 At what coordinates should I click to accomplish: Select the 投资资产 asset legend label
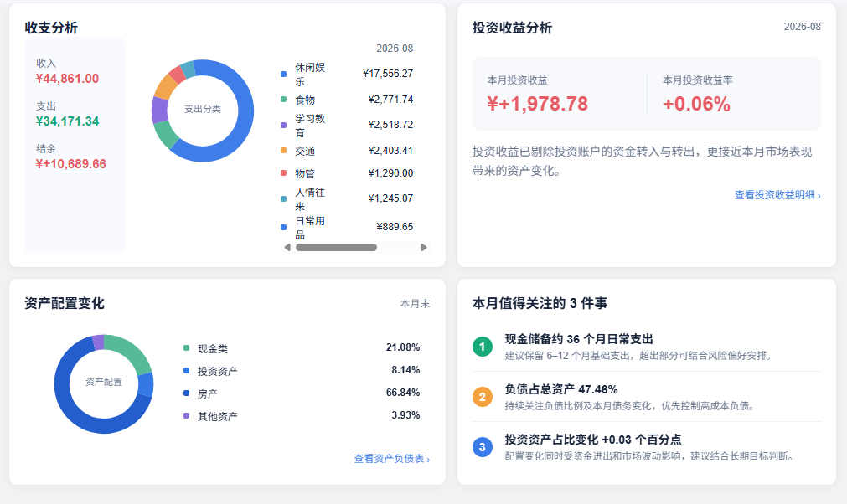218,371
